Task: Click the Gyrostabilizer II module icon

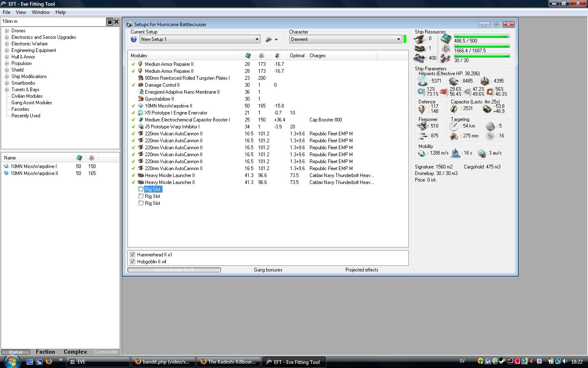Action: click(x=140, y=99)
